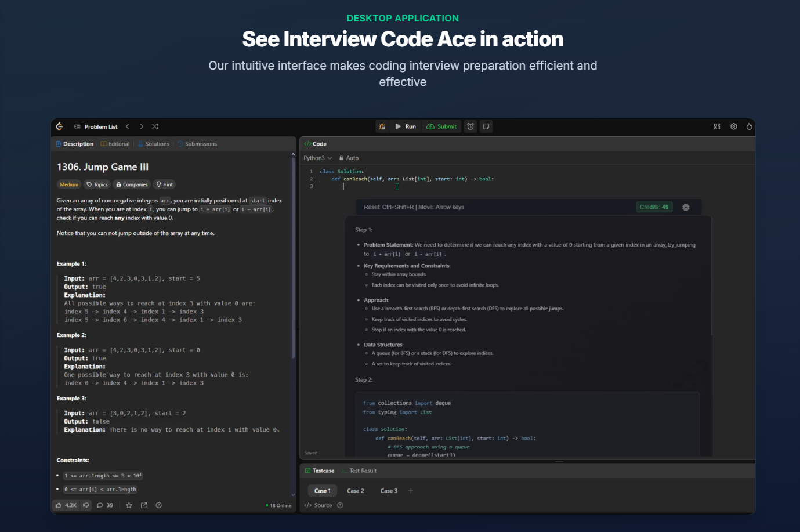Like the problem with thumbs-up 4.2K
Screen dimensions: 800x532
(66, 505)
